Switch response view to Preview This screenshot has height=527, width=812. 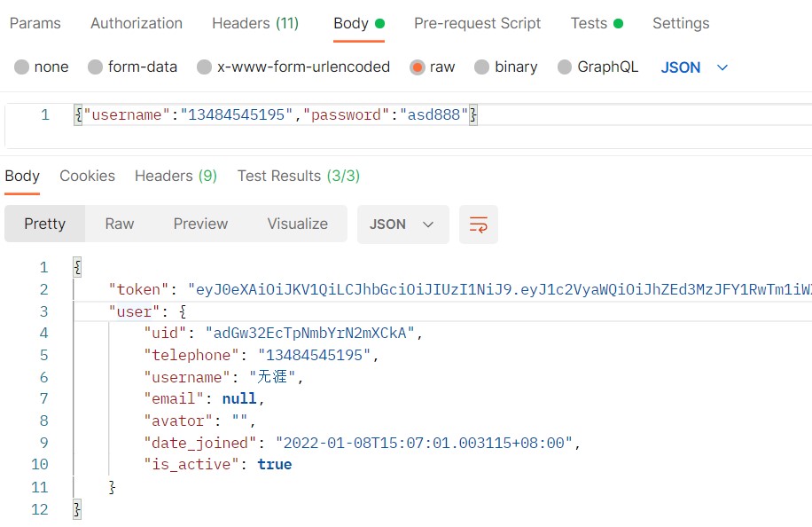point(200,224)
